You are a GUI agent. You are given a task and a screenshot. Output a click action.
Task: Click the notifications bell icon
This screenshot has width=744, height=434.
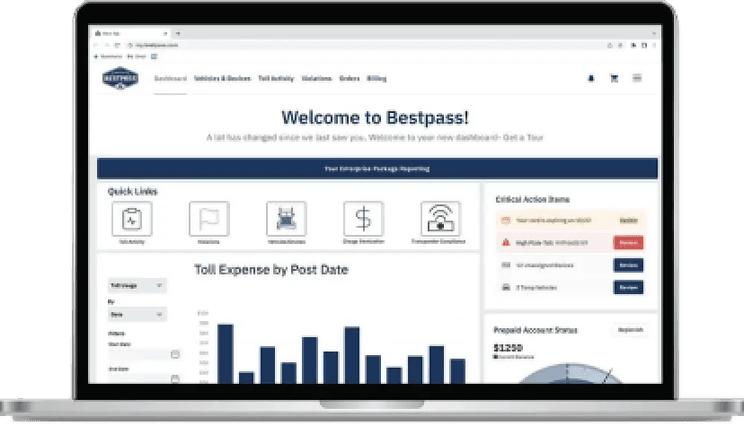590,78
